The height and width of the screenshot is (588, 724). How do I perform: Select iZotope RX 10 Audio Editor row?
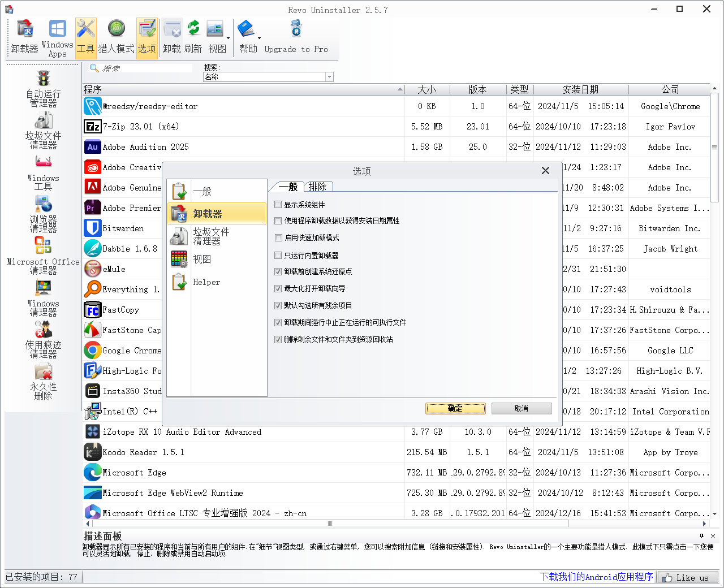click(x=397, y=432)
